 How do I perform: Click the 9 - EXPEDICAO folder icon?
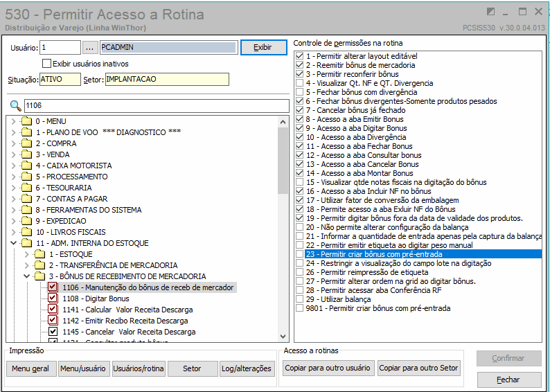(26, 221)
